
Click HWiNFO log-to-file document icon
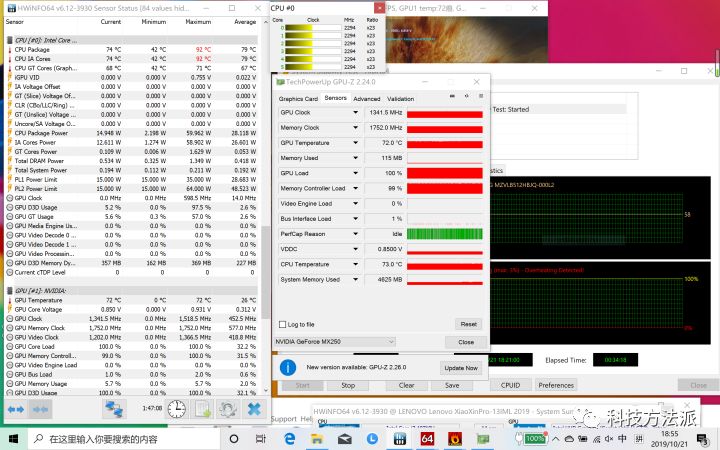[x=203, y=409]
